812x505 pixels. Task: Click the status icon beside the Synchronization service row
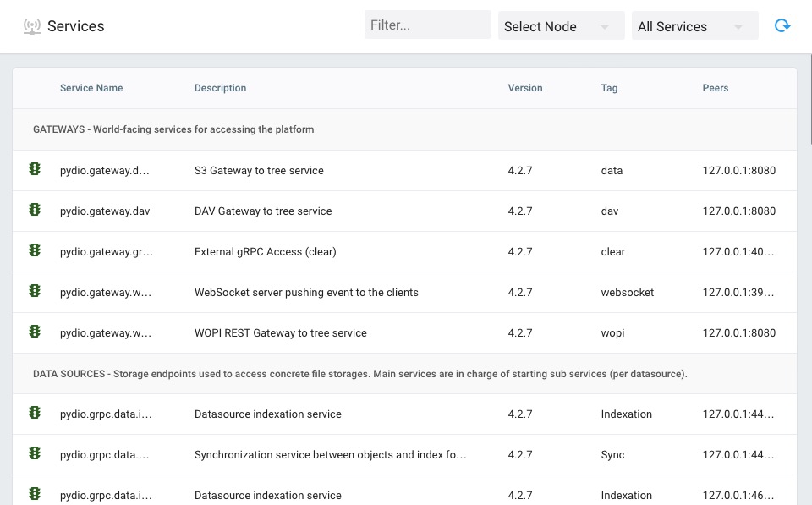[x=35, y=454]
